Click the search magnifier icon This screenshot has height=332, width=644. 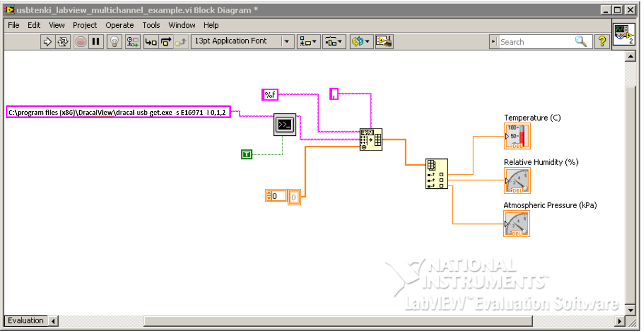pos(580,41)
